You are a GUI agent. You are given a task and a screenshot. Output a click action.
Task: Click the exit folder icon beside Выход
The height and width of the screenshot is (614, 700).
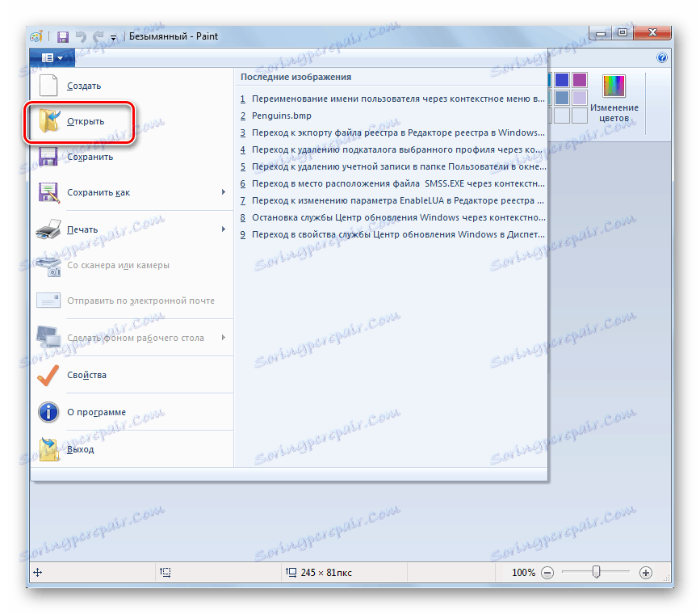(x=48, y=449)
